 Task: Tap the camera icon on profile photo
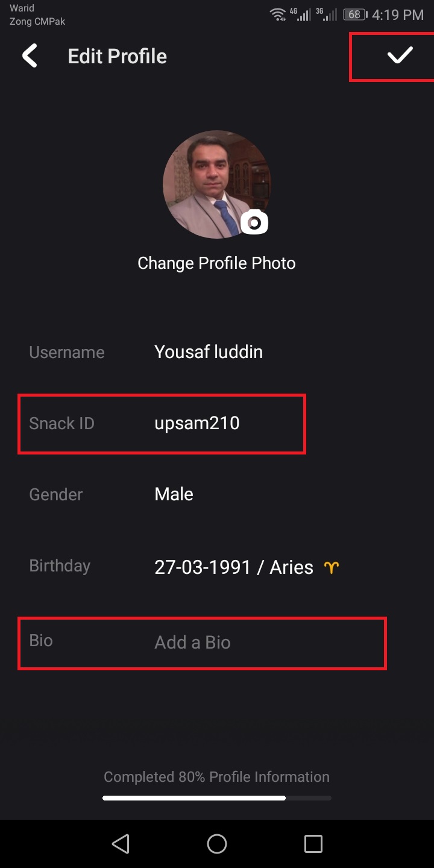pos(254,222)
